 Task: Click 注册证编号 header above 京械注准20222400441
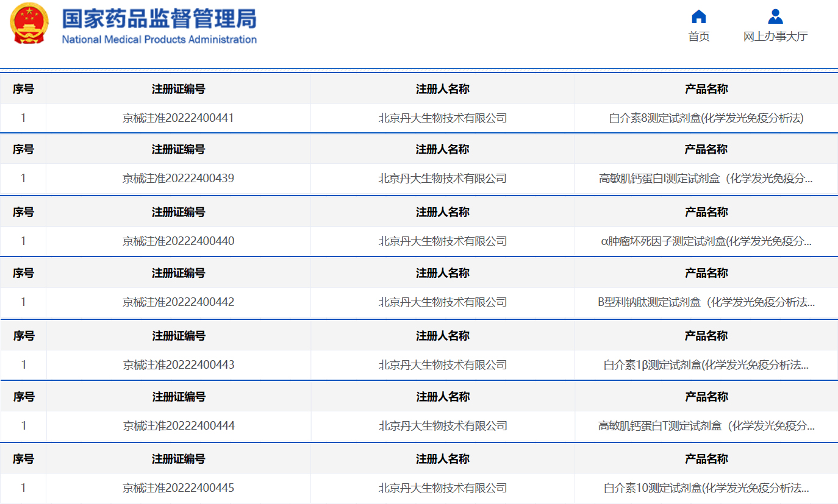click(x=178, y=89)
